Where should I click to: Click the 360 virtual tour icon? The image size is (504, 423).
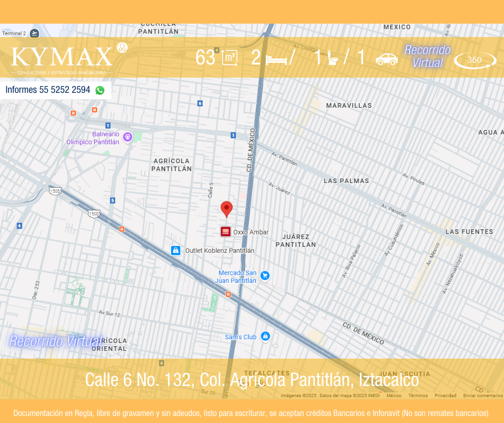[x=475, y=60]
